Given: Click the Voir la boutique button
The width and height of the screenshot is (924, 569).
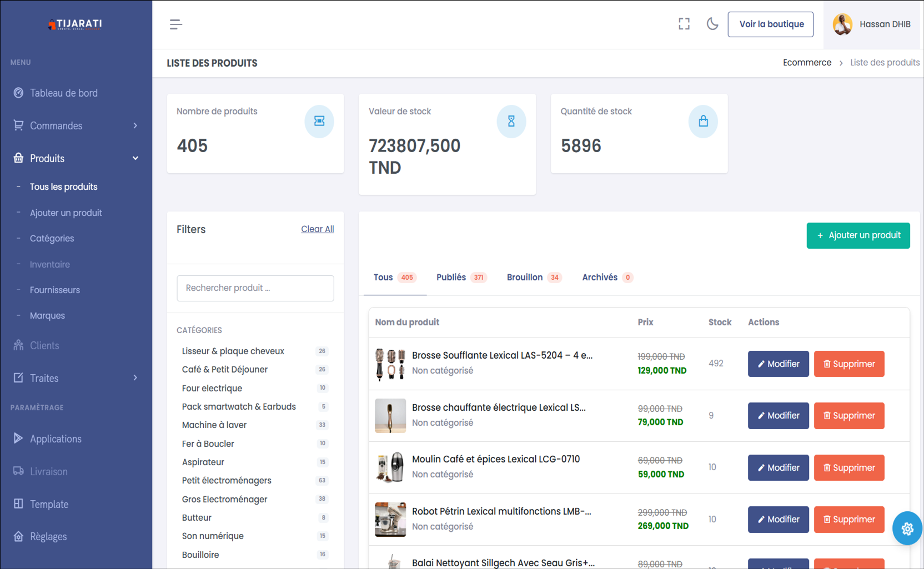Looking at the screenshot, I should coord(771,24).
